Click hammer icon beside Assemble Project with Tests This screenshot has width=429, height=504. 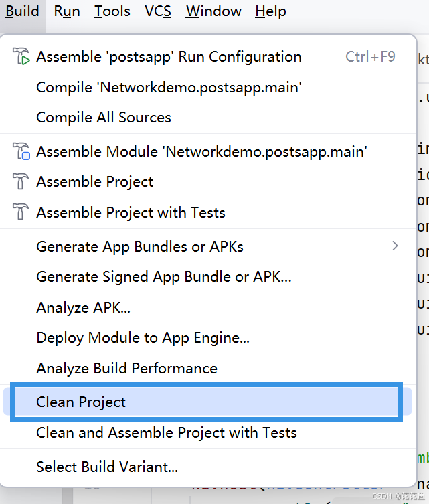tap(21, 212)
